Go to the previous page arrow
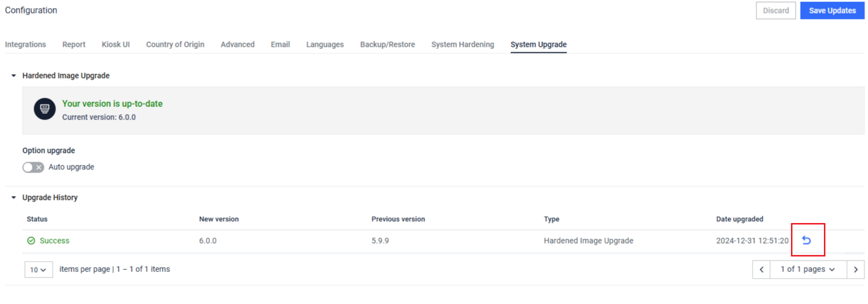This screenshot has width=868, height=304. click(761, 269)
